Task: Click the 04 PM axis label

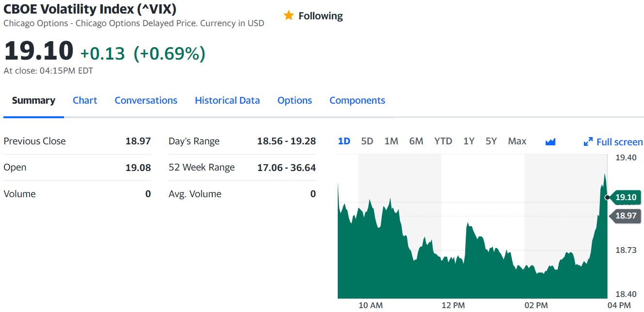Action: [619, 305]
